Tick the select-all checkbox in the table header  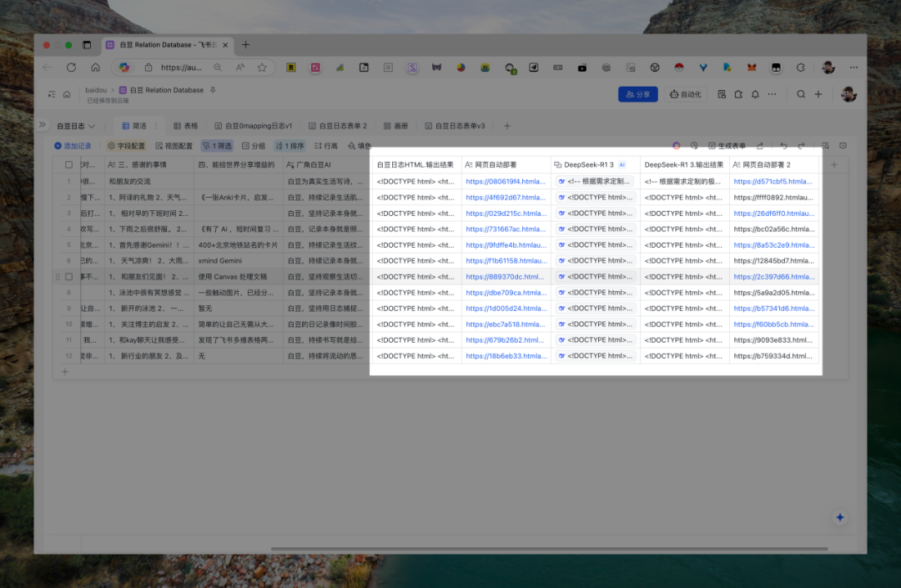69,165
